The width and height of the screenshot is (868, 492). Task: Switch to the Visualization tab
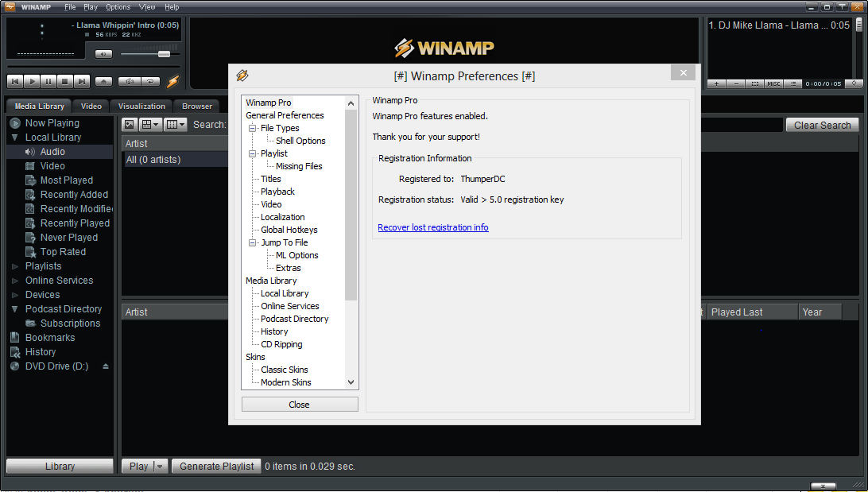pyautogui.click(x=141, y=107)
